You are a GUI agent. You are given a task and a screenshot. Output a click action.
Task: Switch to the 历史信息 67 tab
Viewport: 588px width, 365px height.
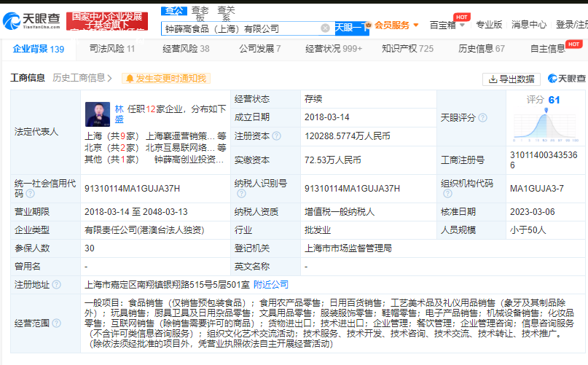click(x=482, y=49)
